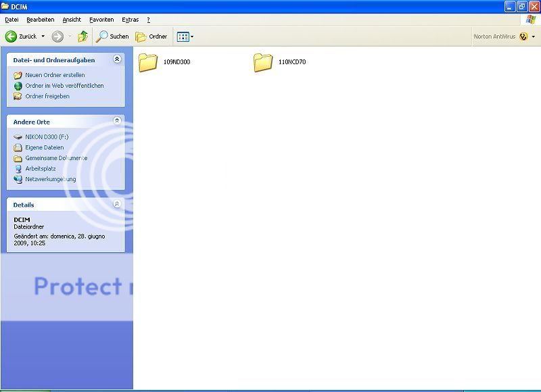Select the 109ND300 folder icon
The width and height of the screenshot is (541, 392).
coord(148,62)
